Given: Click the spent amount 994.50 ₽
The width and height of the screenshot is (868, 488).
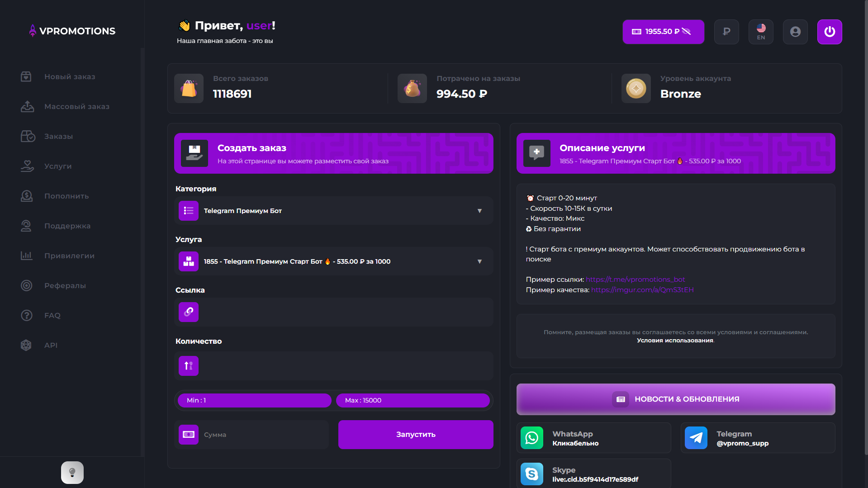Looking at the screenshot, I should 462,94.
